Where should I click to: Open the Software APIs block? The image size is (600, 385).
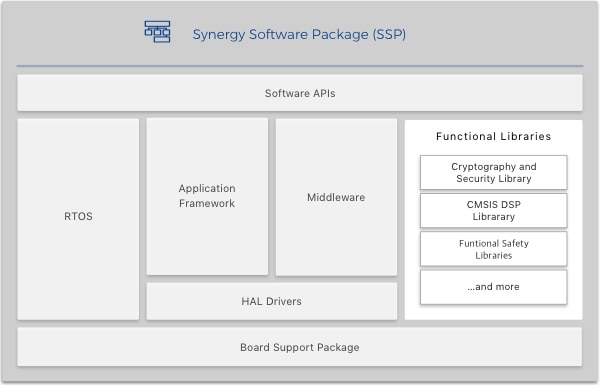coord(300,93)
